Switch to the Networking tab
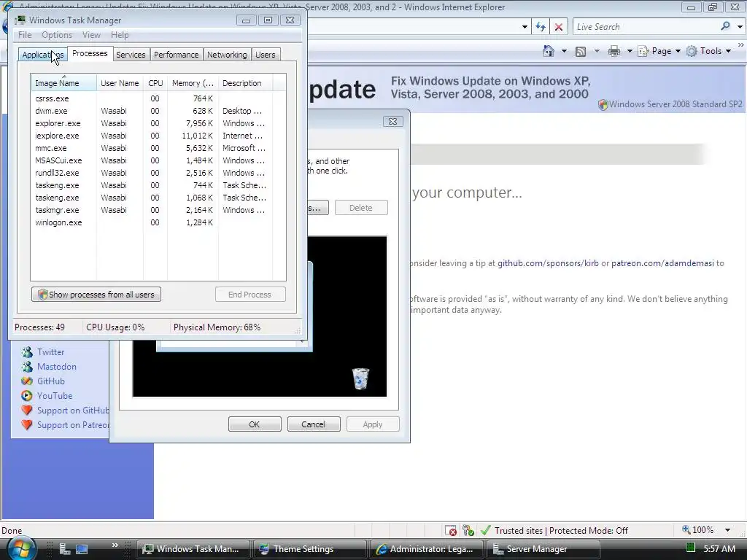 coord(227,55)
